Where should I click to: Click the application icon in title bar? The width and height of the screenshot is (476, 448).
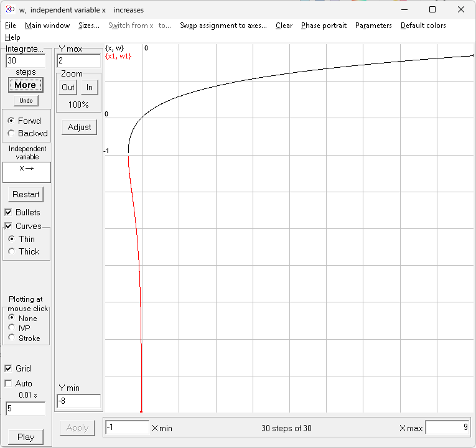pos(8,9)
